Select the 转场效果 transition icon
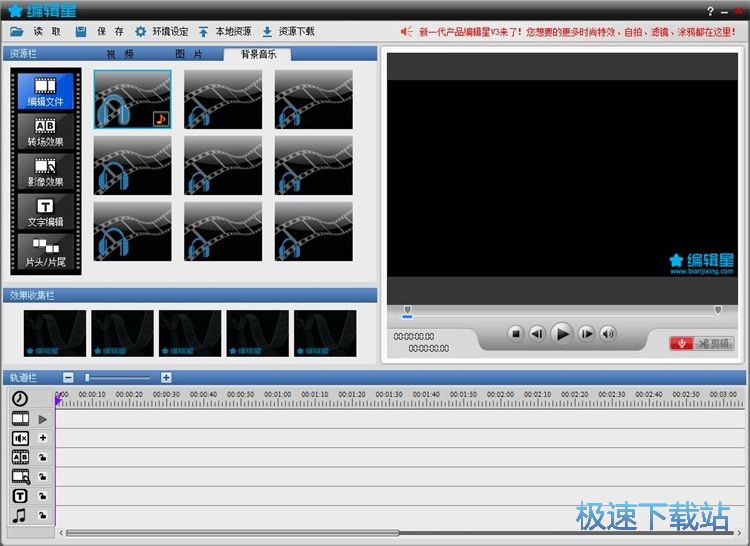 [x=45, y=131]
